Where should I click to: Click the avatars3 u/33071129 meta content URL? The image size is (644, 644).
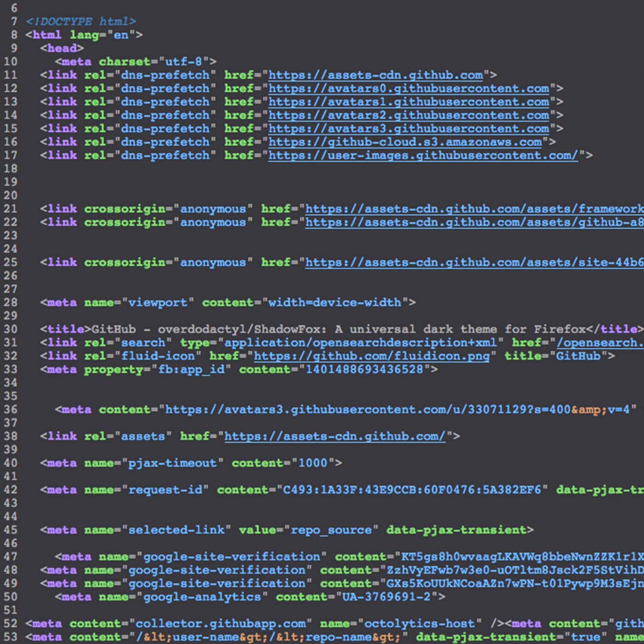coord(398,410)
